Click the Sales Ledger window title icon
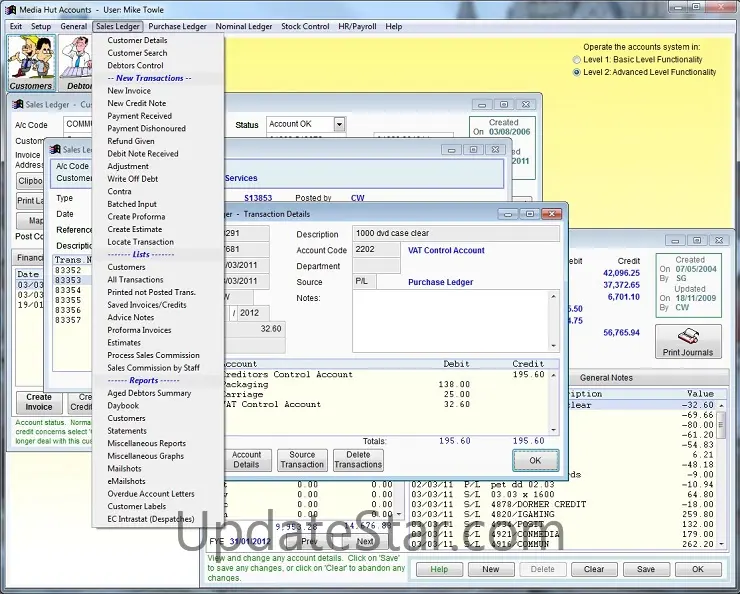 (x=19, y=103)
